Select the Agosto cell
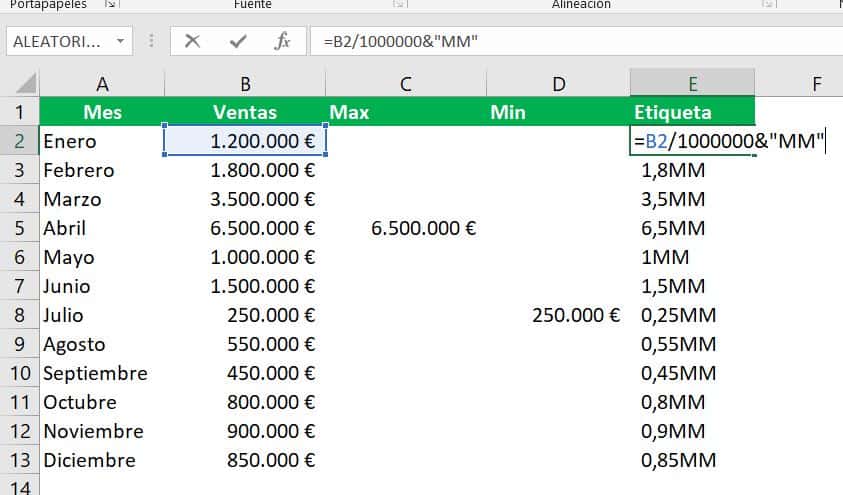Viewport: 843px width, 495px height. click(x=102, y=344)
